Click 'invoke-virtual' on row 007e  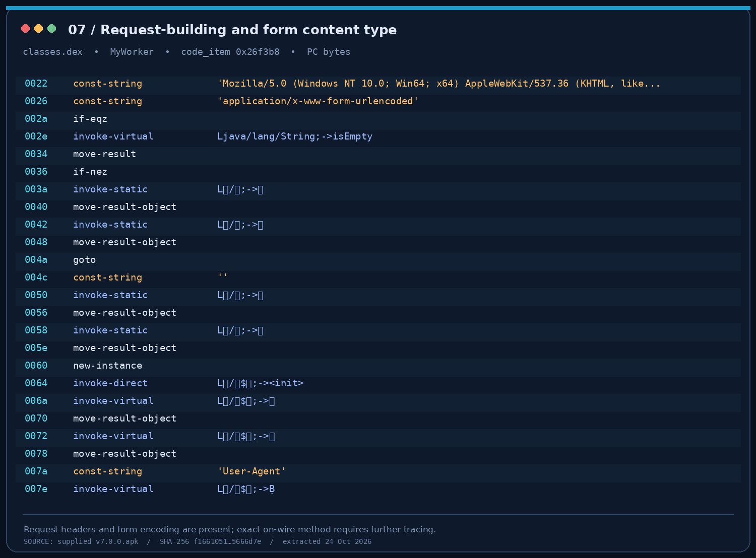(x=113, y=489)
